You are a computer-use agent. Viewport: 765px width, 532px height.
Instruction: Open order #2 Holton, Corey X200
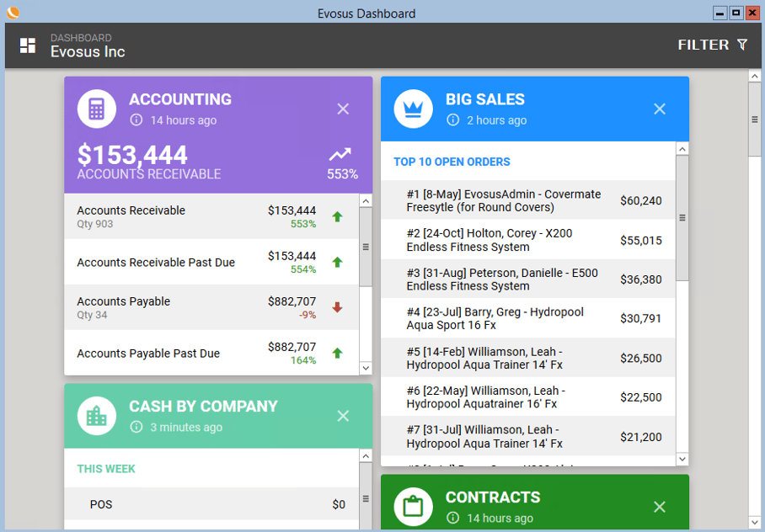[x=528, y=239]
